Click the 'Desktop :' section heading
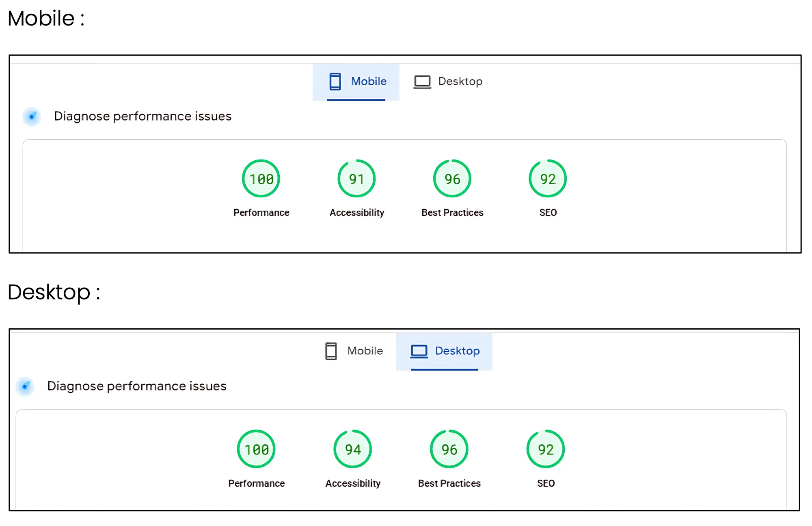812x526 pixels. click(54, 293)
